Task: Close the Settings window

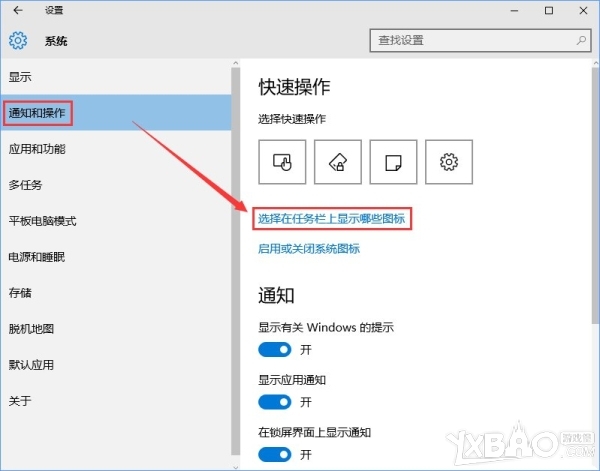Action: tap(583, 10)
